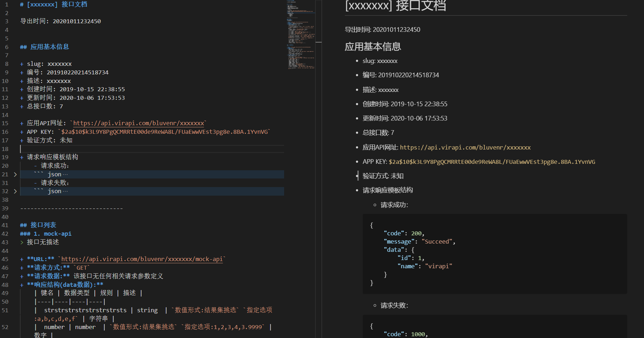
Task: Click the preview '验证方式: 未知' bullet
Action: coord(383,176)
